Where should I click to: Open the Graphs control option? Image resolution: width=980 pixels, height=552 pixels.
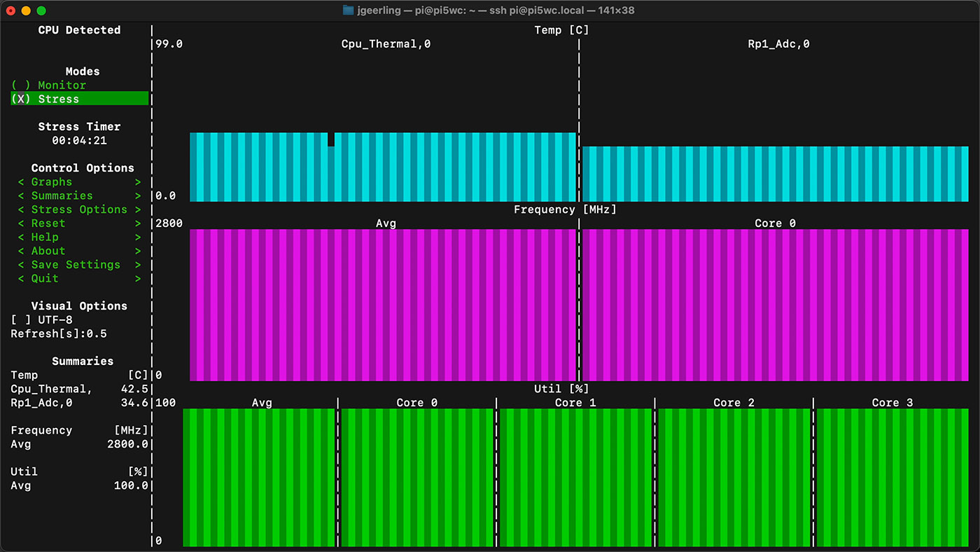pos(79,182)
